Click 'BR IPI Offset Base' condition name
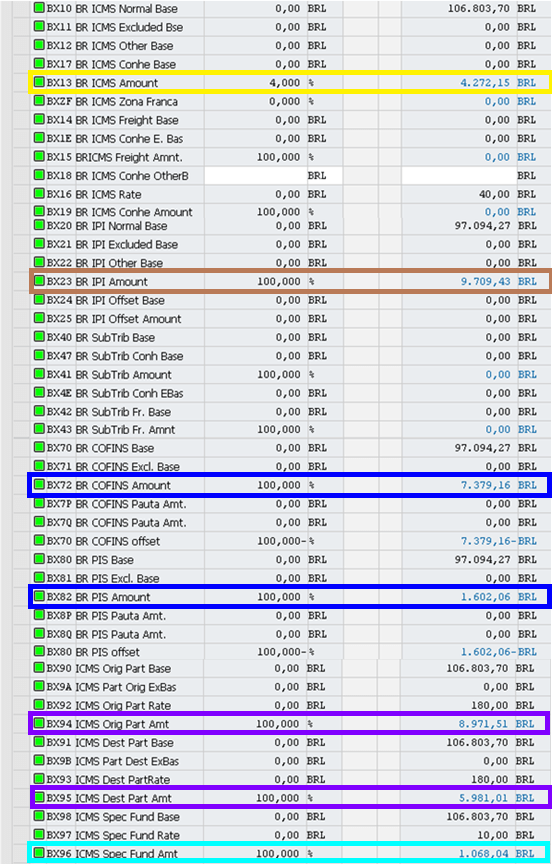The width and height of the screenshot is (552, 864). (x=120, y=300)
